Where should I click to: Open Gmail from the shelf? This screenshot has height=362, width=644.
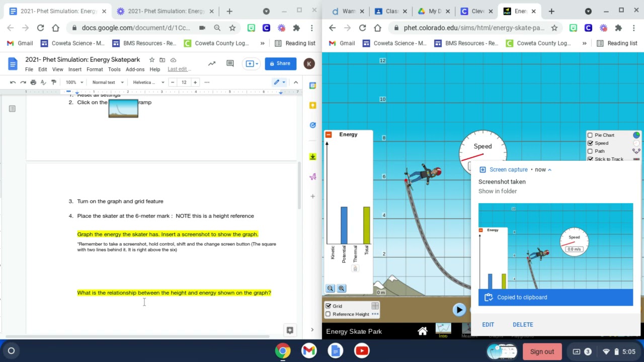click(309, 351)
